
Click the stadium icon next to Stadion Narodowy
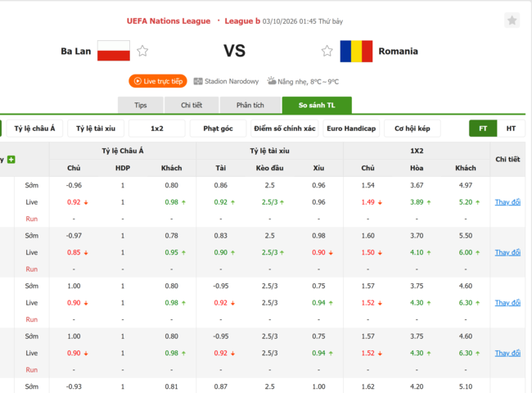pos(198,81)
